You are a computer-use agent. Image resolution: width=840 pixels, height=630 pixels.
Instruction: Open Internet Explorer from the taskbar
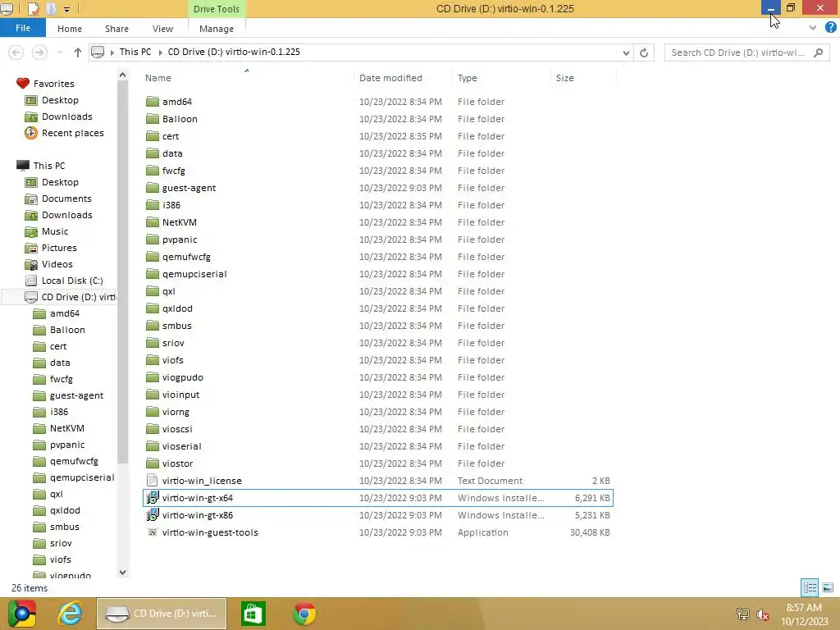pyautogui.click(x=70, y=614)
